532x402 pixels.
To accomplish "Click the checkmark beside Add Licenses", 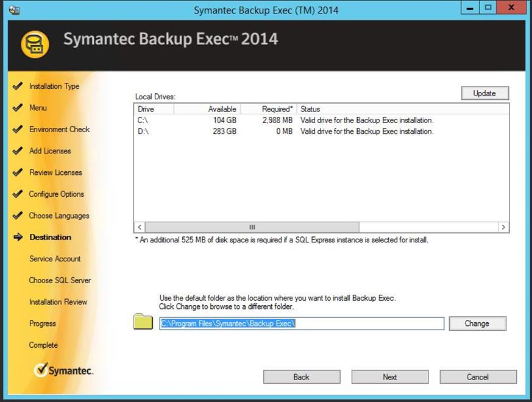I will 18,151.
